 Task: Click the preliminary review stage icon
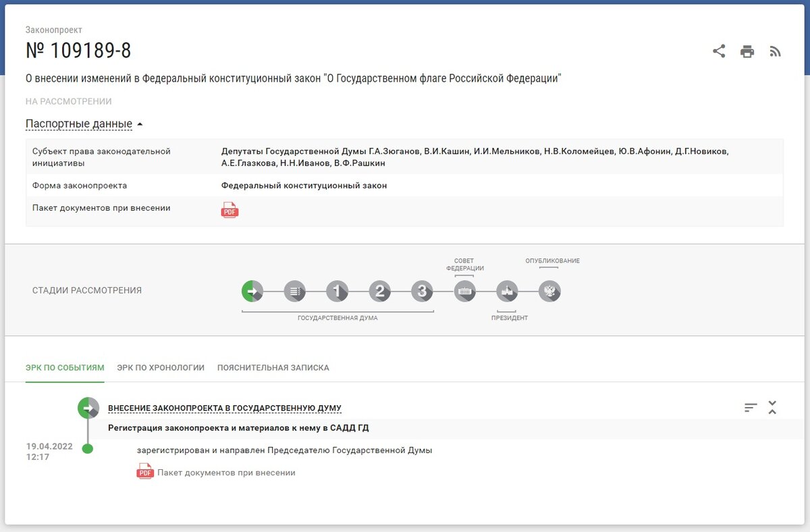click(x=295, y=292)
